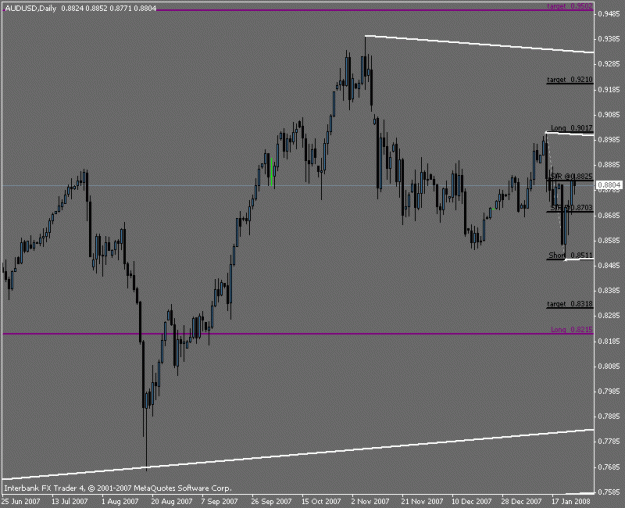The image size is (625, 508).
Task: Click the '10 Dec 2007' date label
Action: coord(472,501)
